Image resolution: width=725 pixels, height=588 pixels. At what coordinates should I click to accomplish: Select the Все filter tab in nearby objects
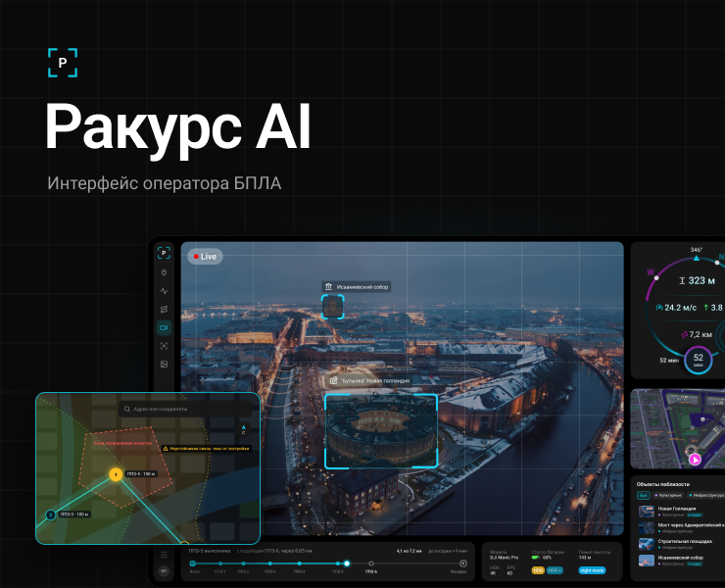pyautogui.click(x=643, y=496)
